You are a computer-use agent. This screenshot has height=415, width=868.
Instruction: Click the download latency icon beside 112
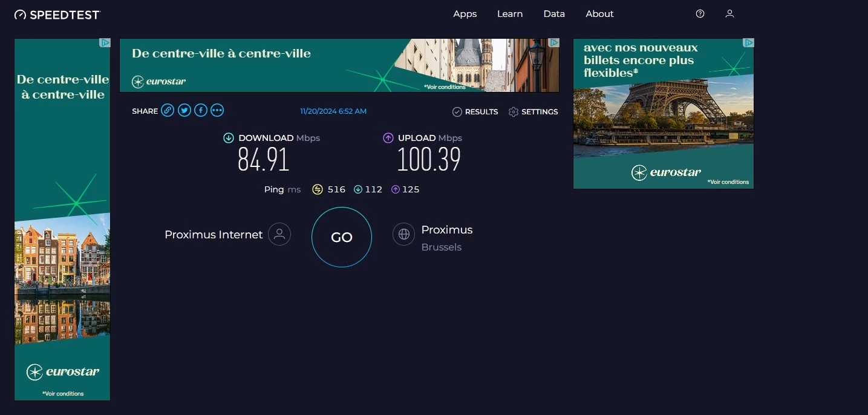(x=358, y=189)
